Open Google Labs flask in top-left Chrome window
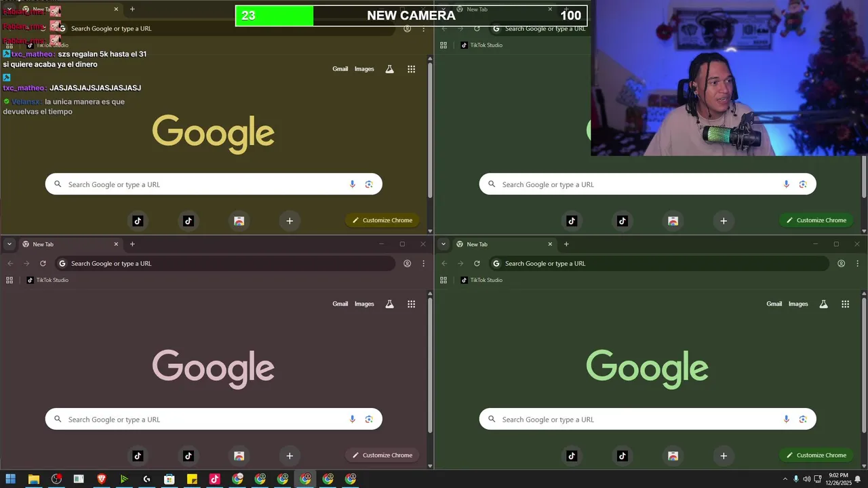The height and width of the screenshot is (488, 868). (389, 69)
